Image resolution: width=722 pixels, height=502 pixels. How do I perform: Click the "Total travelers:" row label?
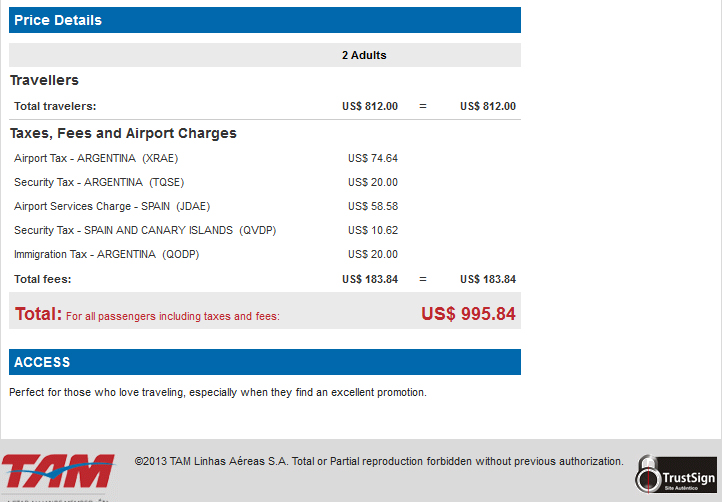tap(55, 106)
